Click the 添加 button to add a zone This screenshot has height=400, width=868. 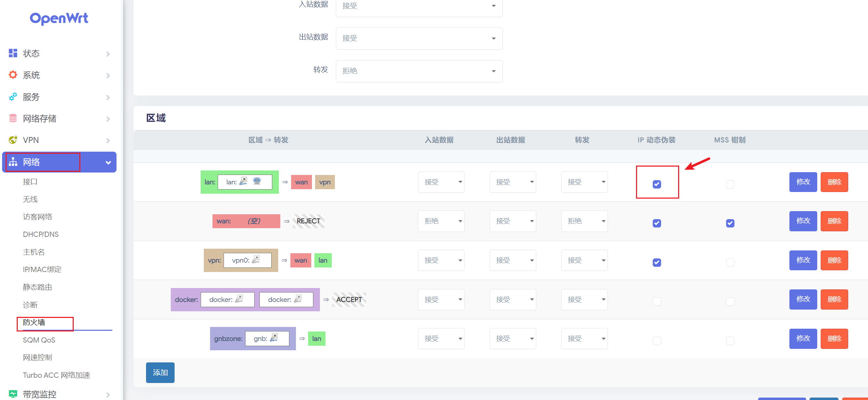160,373
